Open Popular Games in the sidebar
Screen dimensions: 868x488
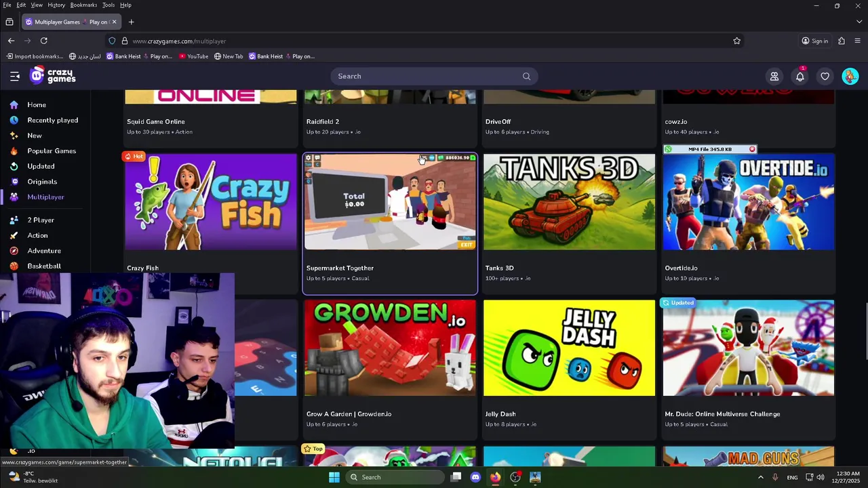point(52,151)
